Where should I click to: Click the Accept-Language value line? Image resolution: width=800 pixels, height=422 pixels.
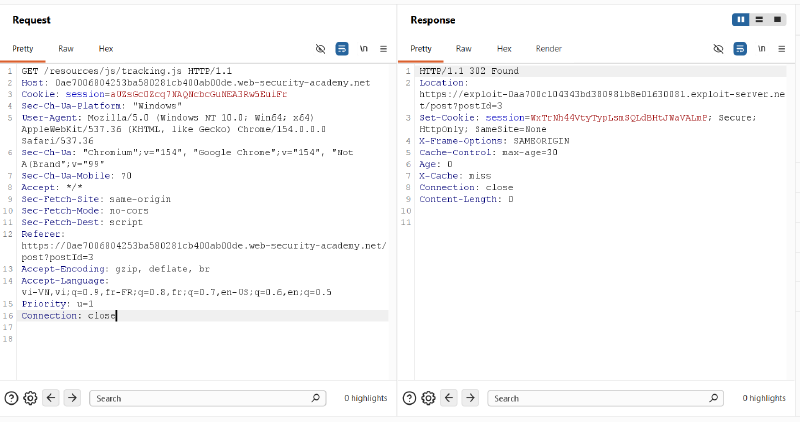(177, 292)
